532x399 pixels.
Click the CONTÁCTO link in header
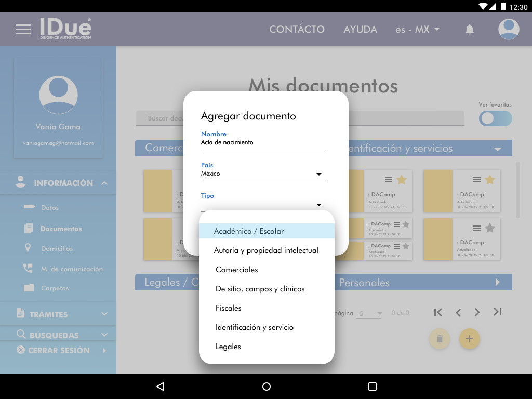point(297,30)
